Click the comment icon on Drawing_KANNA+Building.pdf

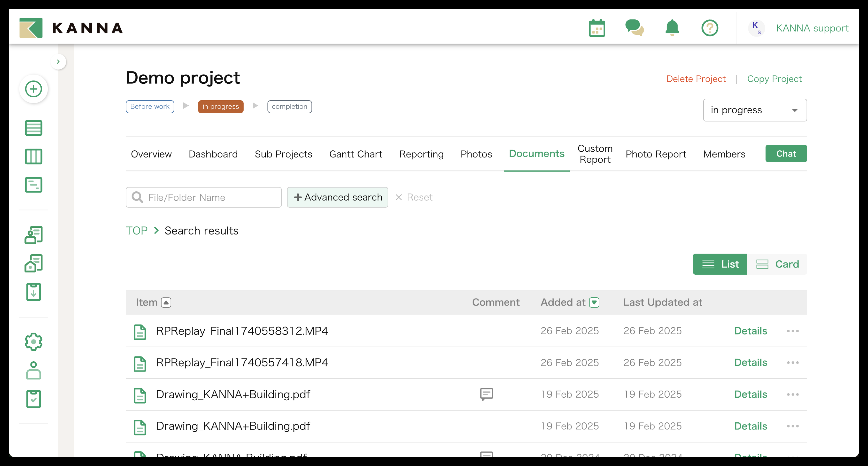point(486,394)
